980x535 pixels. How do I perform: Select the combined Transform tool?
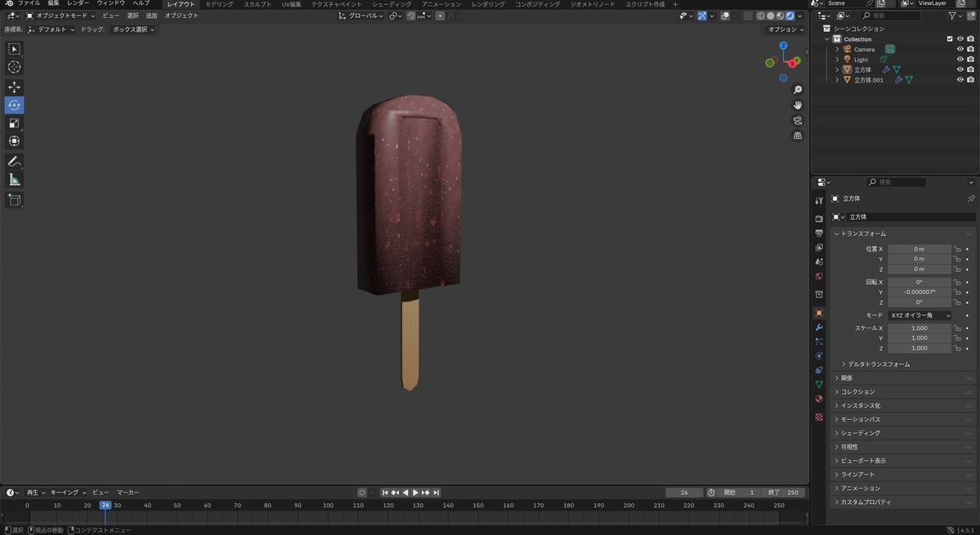14,141
